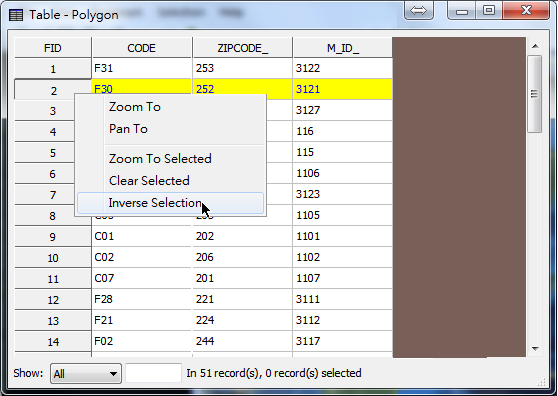Click the CODE cell F28
The height and width of the screenshot is (396, 558).
142,299
